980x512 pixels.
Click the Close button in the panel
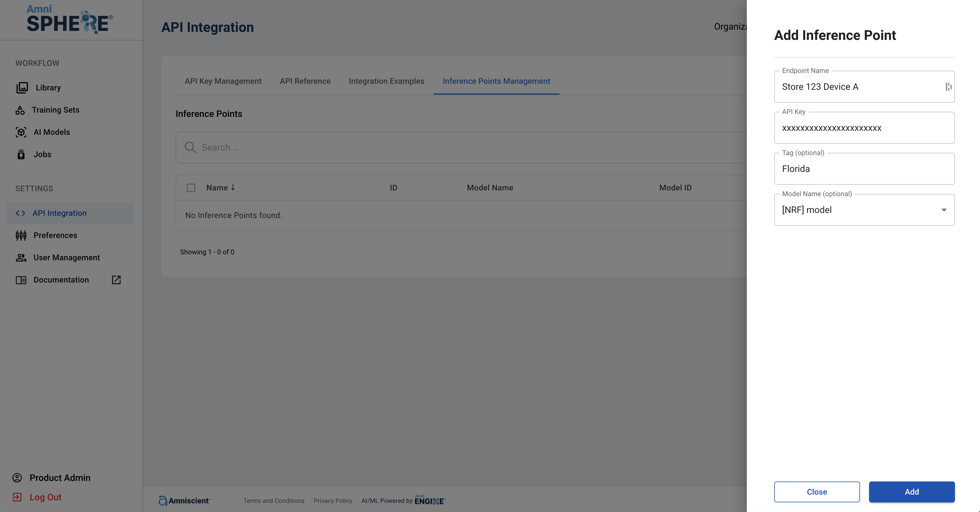point(817,492)
